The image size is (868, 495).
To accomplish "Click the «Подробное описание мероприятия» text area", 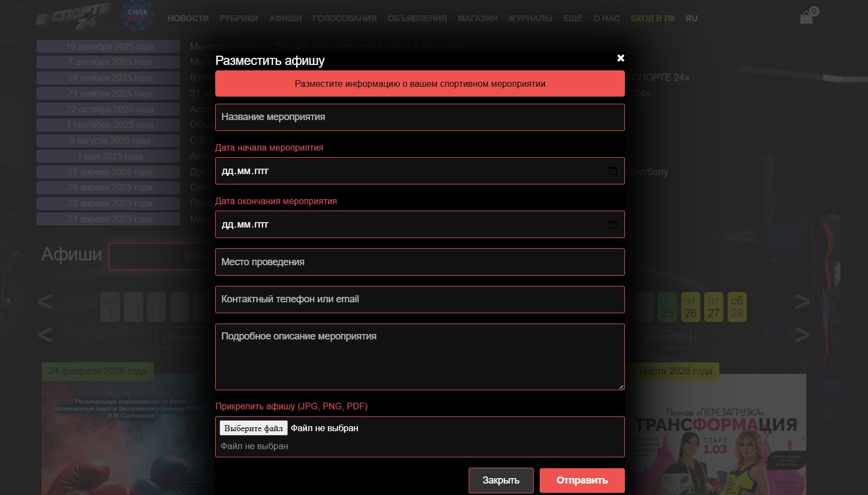I will click(x=420, y=357).
